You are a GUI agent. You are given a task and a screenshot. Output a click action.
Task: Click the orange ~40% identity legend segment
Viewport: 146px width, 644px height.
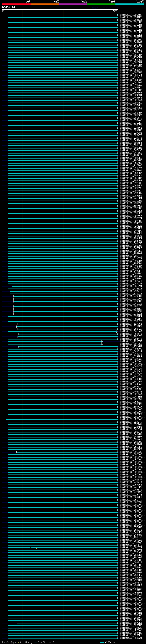click(x=45, y=4)
